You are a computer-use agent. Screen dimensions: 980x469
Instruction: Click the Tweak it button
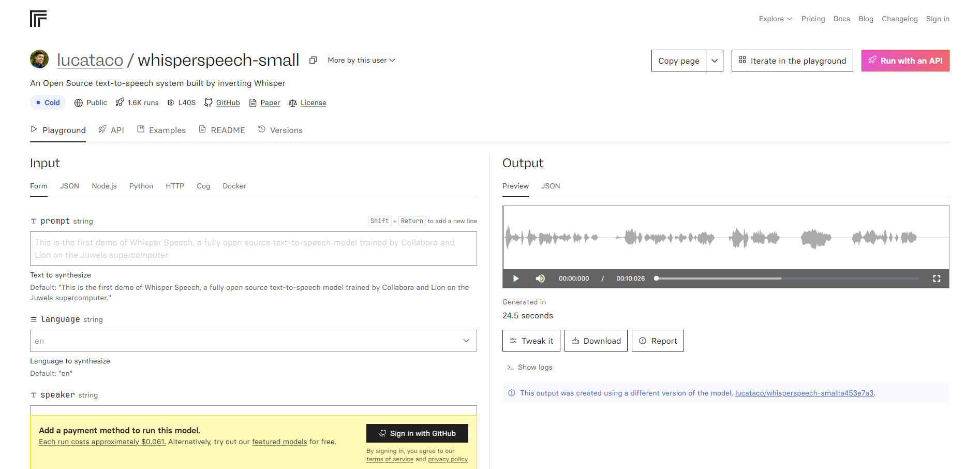[x=531, y=341]
